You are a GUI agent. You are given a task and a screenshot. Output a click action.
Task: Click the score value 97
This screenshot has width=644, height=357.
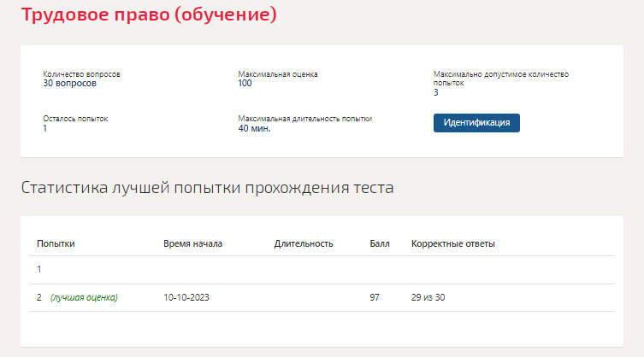point(375,297)
